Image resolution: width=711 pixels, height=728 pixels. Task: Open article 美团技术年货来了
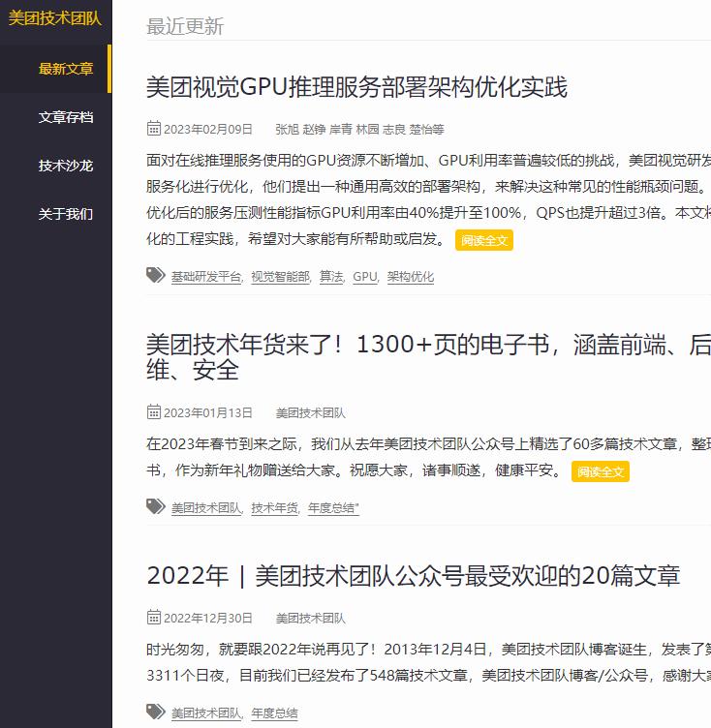coord(428,357)
